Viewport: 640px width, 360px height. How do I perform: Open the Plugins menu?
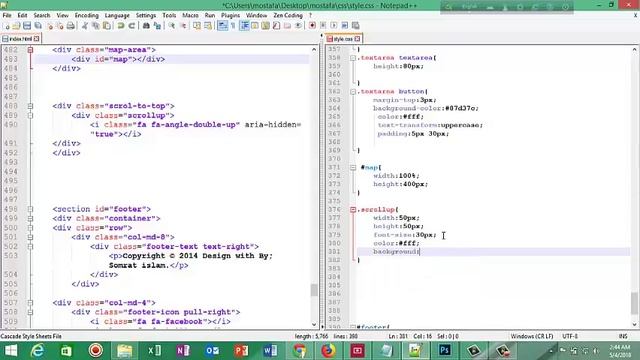tap(231, 16)
